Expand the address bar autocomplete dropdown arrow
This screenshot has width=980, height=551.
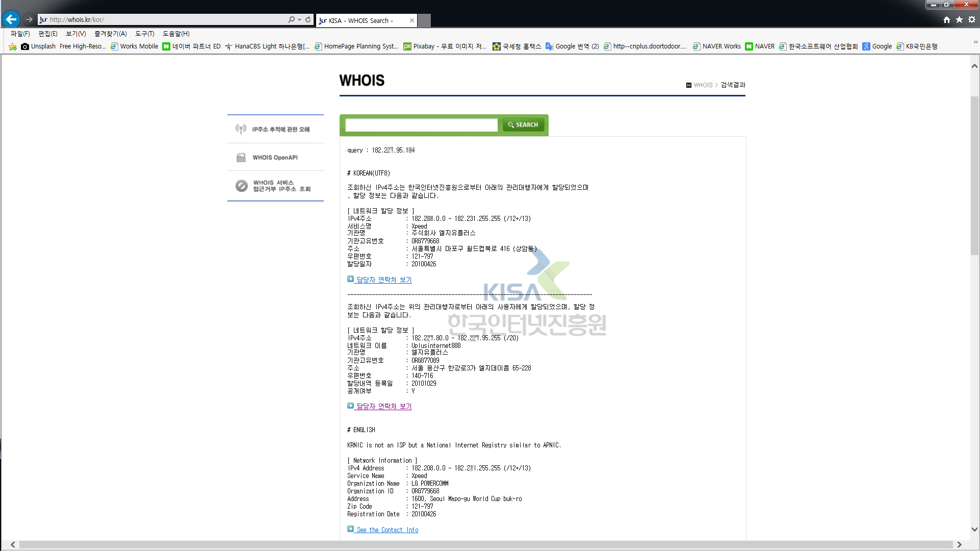point(299,19)
